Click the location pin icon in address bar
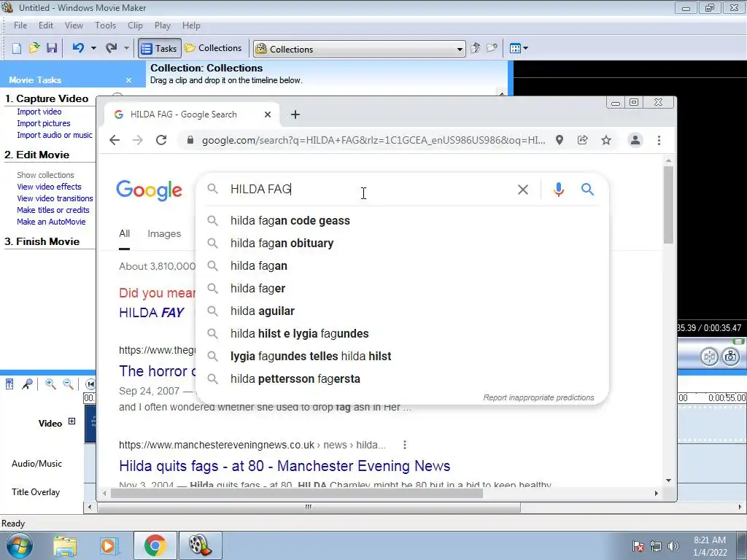The image size is (747, 560). tap(560, 140)
